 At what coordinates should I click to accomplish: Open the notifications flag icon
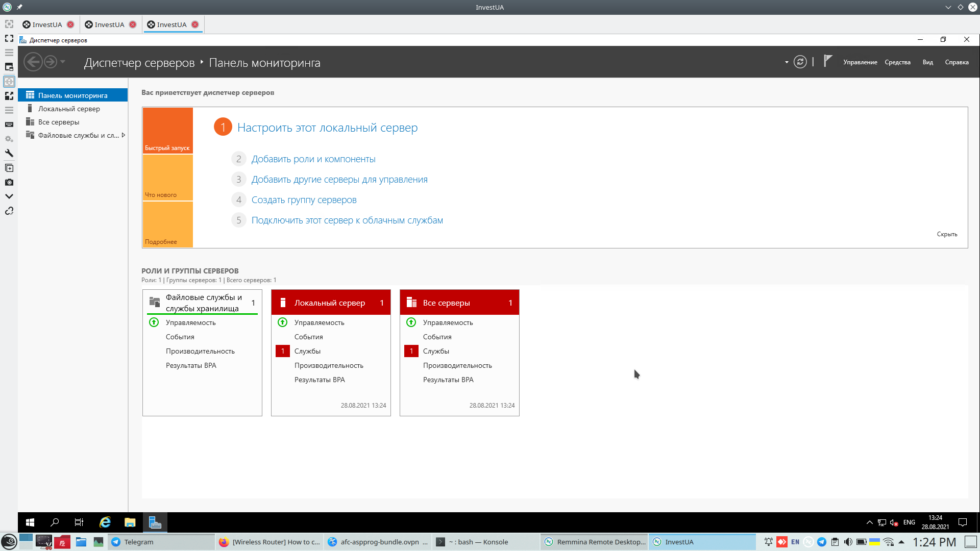point(828,62)
